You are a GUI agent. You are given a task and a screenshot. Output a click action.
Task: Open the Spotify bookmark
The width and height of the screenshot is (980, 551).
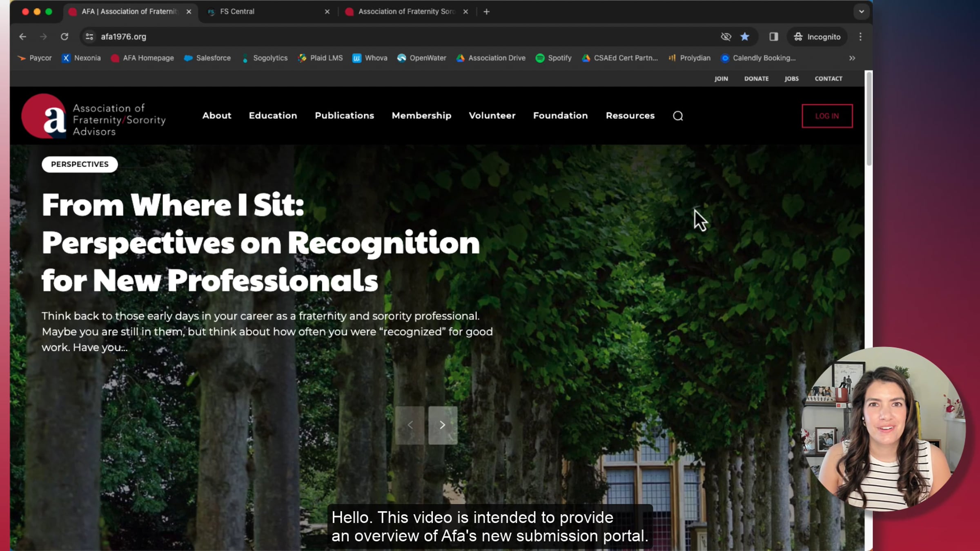[x=553, y=58]
